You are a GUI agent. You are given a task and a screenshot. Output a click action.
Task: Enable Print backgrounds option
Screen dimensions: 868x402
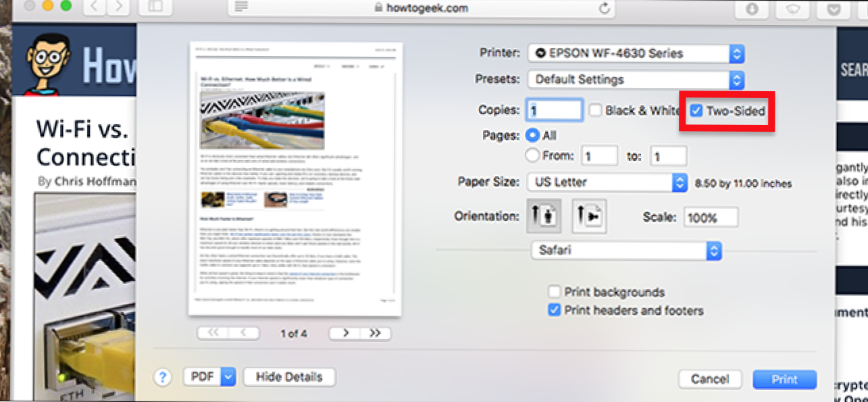tap(555, 292)
